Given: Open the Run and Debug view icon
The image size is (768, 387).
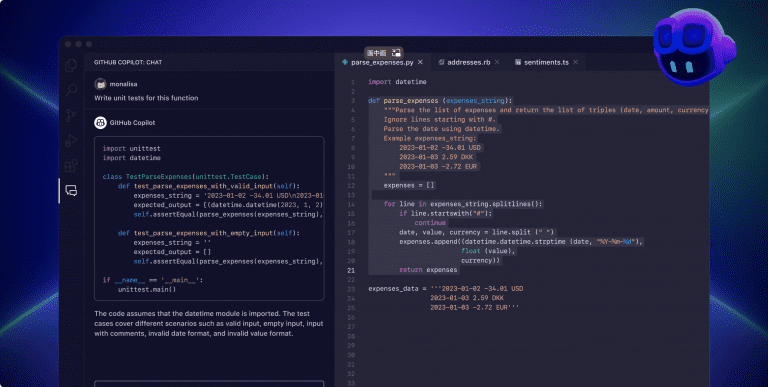Looking at the screenshot, I should pos(72,141).
